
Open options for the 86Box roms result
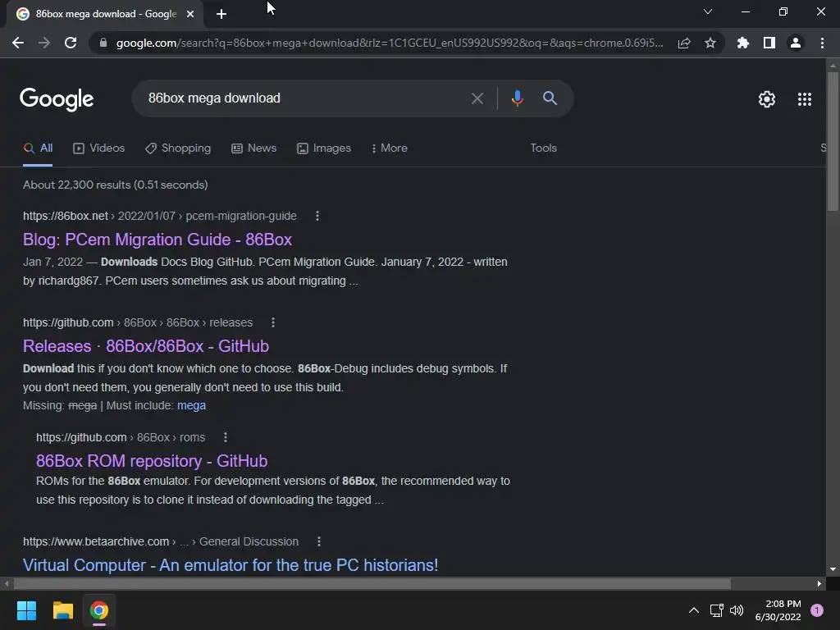click(226, 438)
